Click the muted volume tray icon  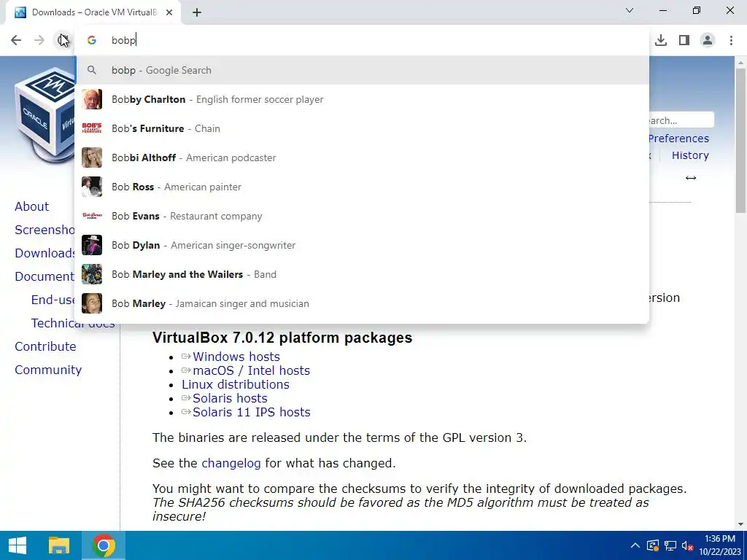(687, 545)
